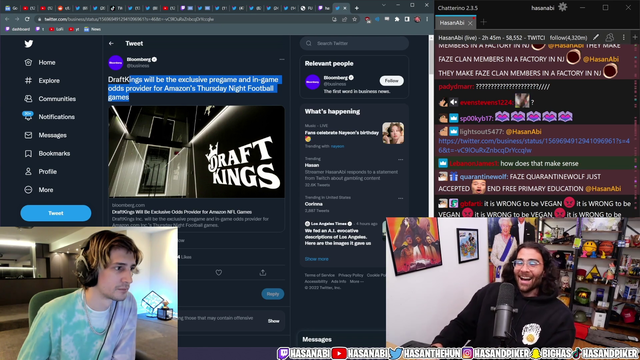Screen dimensions: 640x360
Task: Open the three-dot menu on the Bloomberg tweet
Action: click(282, 60)
